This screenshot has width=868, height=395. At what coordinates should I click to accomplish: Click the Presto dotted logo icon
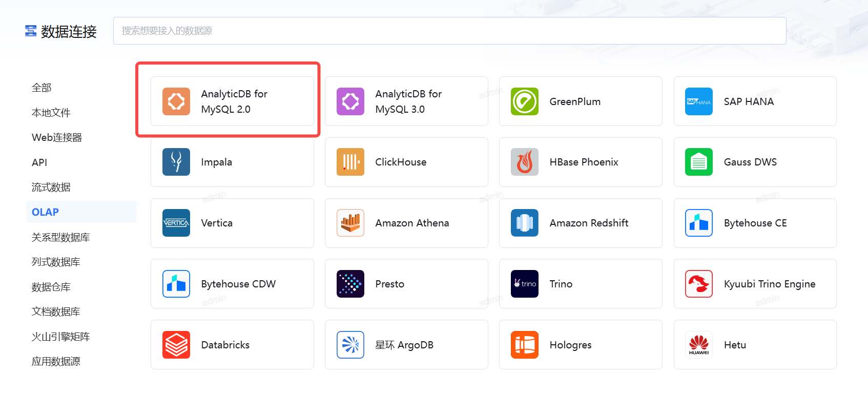tap(350, 284)
